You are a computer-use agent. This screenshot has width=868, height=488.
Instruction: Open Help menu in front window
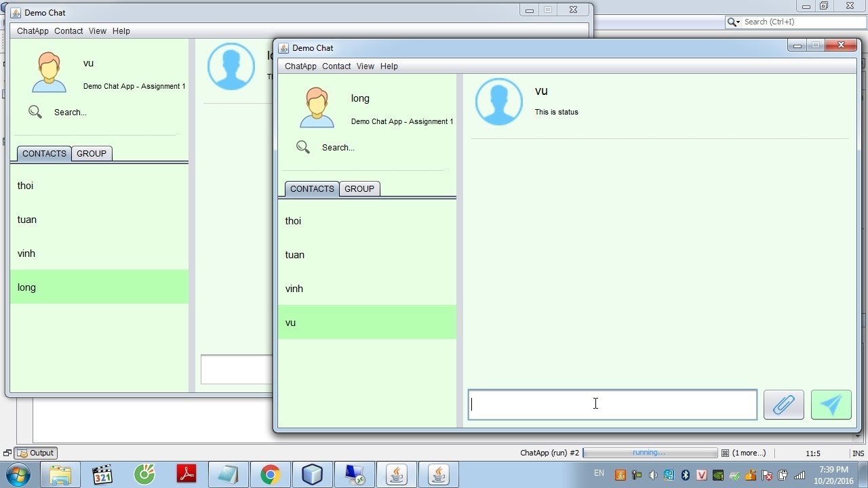(389, 66)
